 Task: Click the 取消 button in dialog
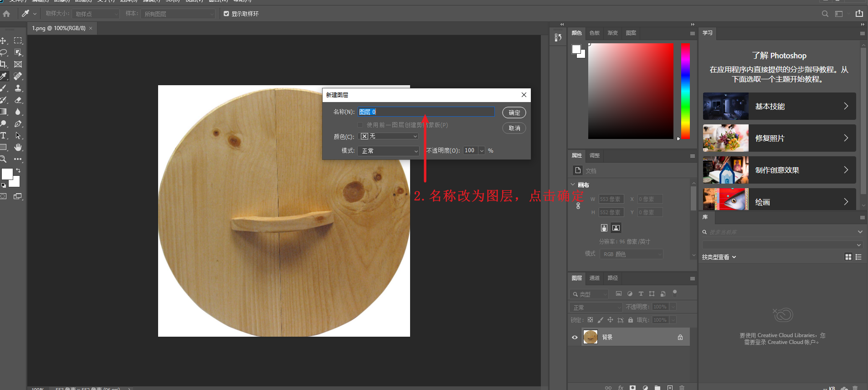tap(514, 128)
